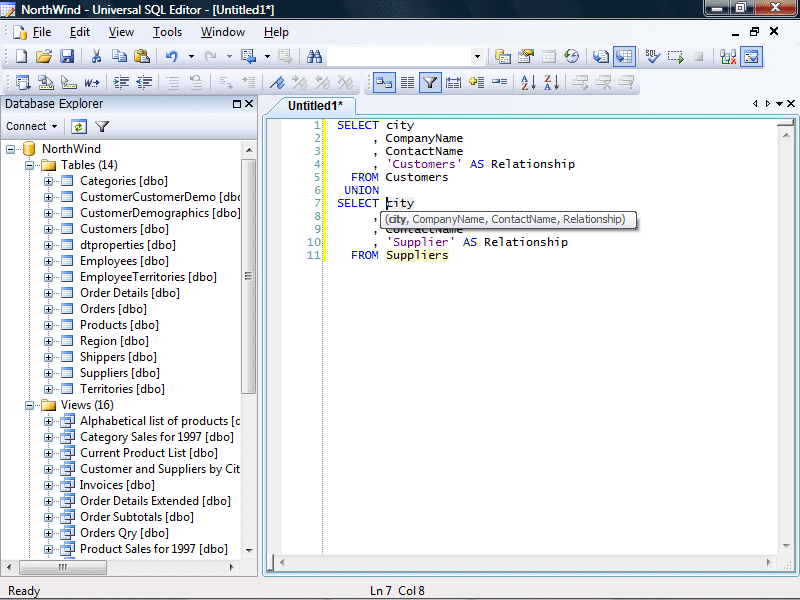800x600 pixels.
Task: Open the Edit menu
Action: pyautogui.click(x=80, y=32)
